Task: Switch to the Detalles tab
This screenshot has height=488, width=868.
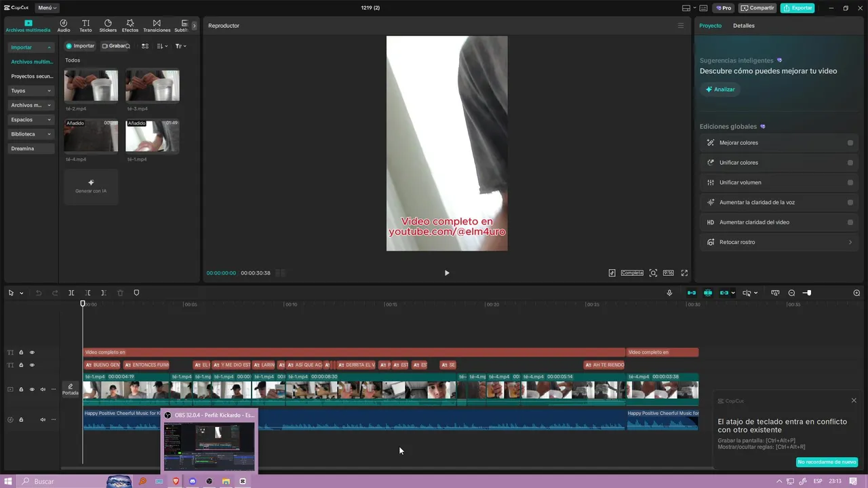Action: 744,26
